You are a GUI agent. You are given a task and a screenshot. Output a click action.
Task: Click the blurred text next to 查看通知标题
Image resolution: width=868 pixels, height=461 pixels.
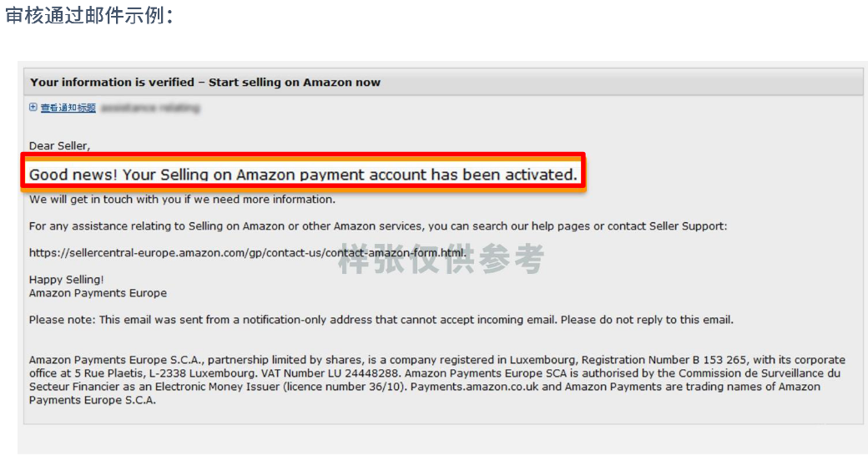150,108
